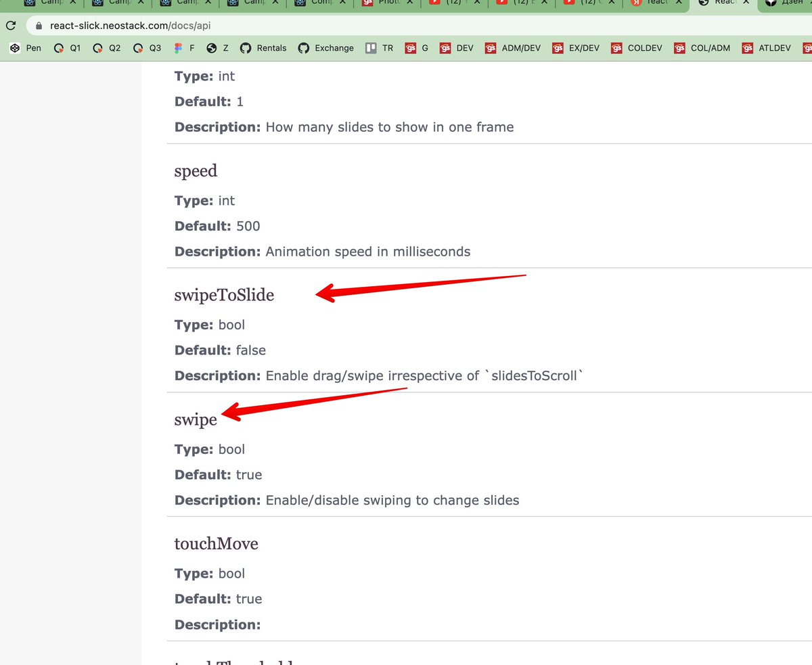Click the Default value 500

pyautogui.click(x=248, y=226)
